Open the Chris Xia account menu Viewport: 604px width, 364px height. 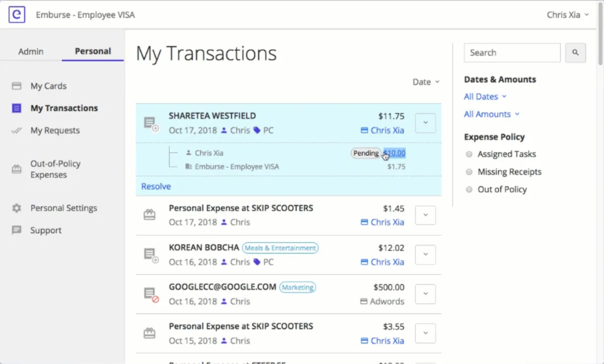click(567, 15)
